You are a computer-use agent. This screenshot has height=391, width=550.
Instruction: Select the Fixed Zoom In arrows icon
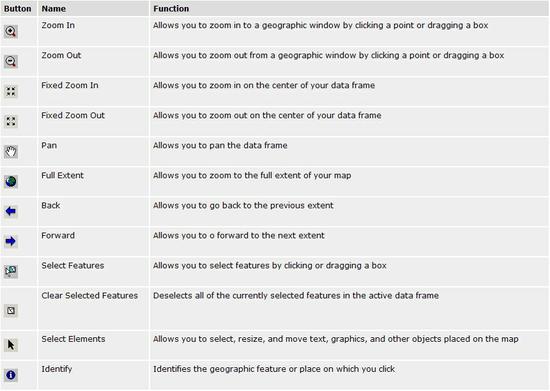coord(11,92)
